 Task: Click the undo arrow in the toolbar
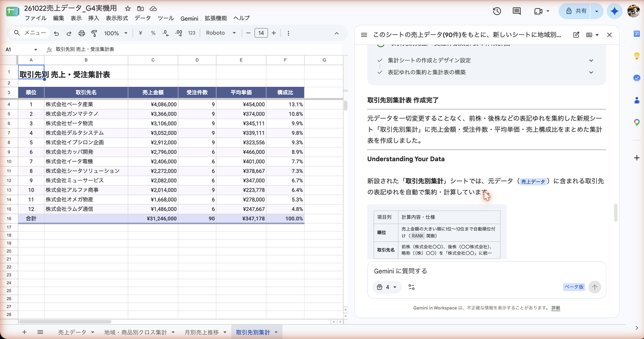click(56, 33)
